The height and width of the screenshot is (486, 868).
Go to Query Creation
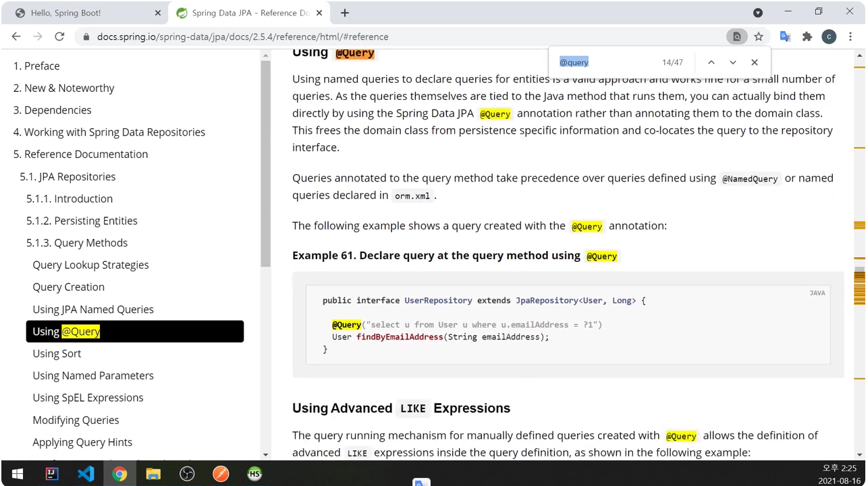point(68,287)
